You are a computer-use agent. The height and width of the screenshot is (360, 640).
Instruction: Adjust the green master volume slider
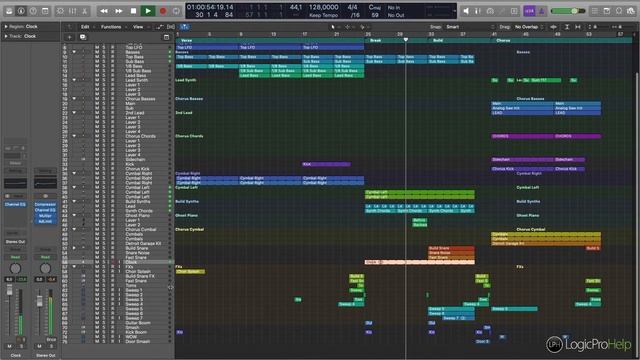567,11
